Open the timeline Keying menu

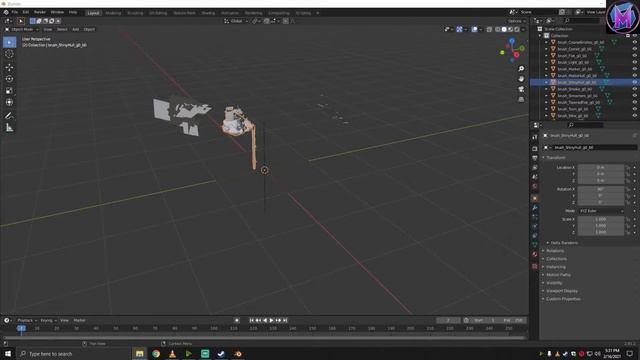pos(48,320)
